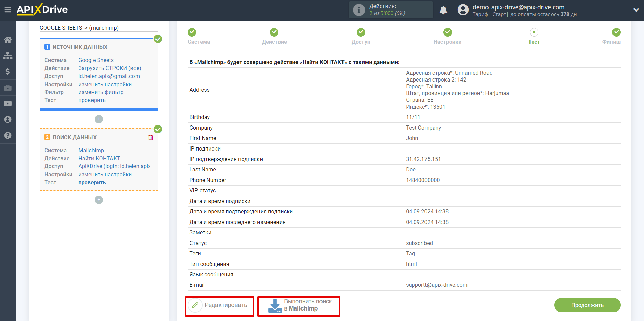Open ld.helen.apix@gmail.com access link
Viewport: 644px width, 321px height.
click(x=109, y=76)
